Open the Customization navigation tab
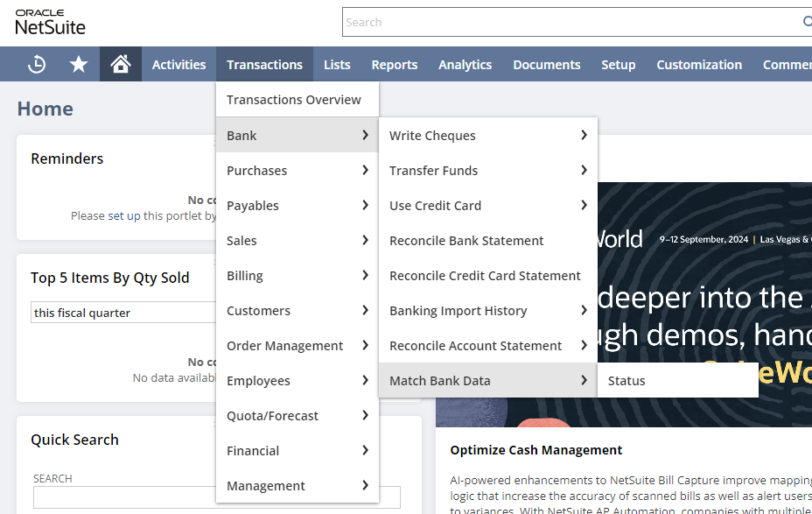Image resolution: width=812 pixels, height=514 pixels. 699,65
